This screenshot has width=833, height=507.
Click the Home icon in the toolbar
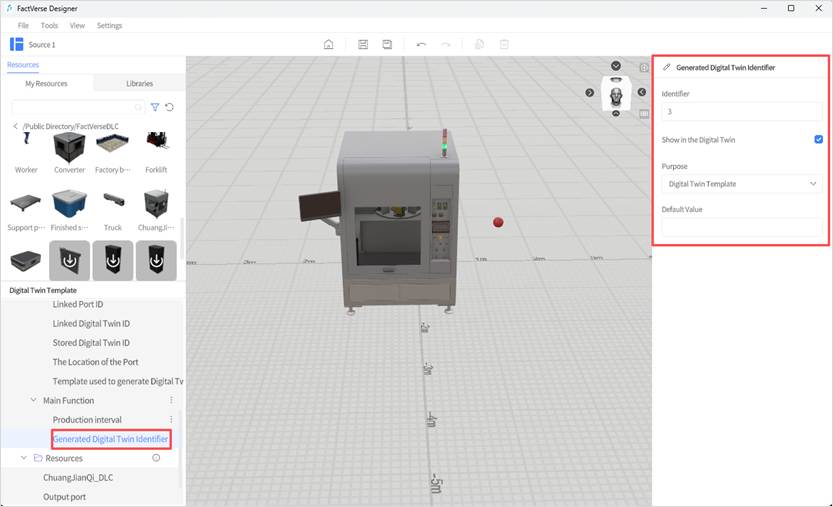tap(328, 44)
